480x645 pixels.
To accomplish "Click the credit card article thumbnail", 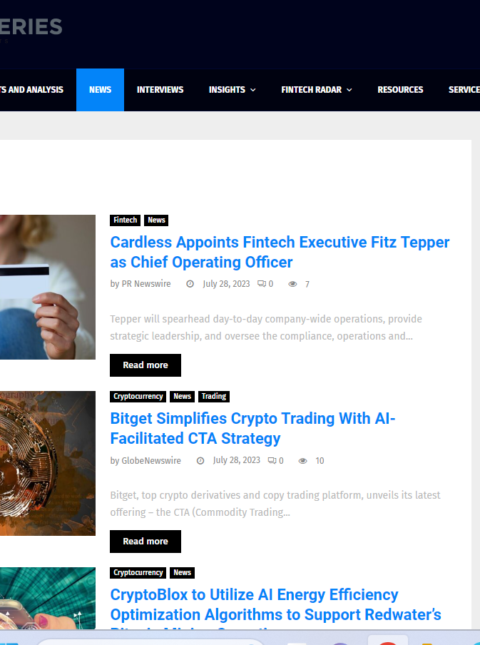I will click(x=48, y=287).
